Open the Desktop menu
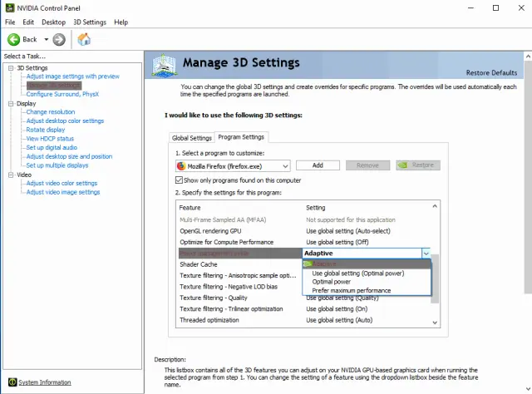The width and height of the screenshot is (532, 394). [53, 22]
